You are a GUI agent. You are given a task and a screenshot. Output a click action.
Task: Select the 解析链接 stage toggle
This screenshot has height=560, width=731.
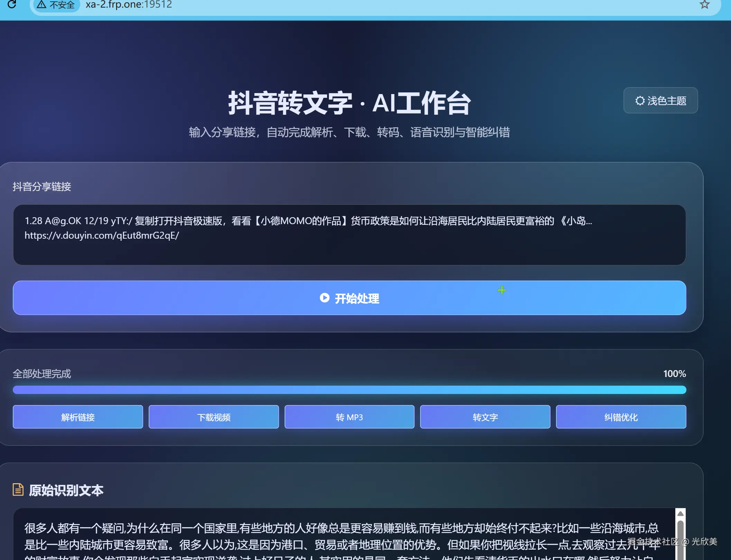pyautogui.click(x=77, y=417)
